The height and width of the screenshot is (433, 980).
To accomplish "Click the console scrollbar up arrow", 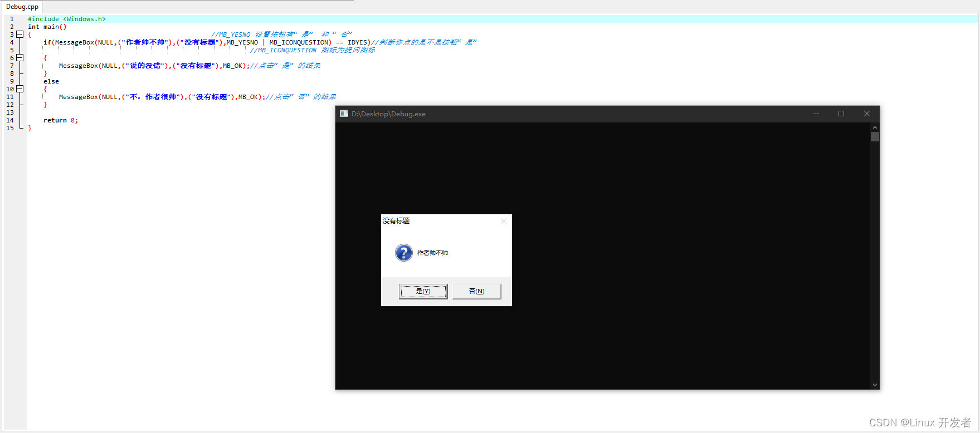I will point(875,127).
